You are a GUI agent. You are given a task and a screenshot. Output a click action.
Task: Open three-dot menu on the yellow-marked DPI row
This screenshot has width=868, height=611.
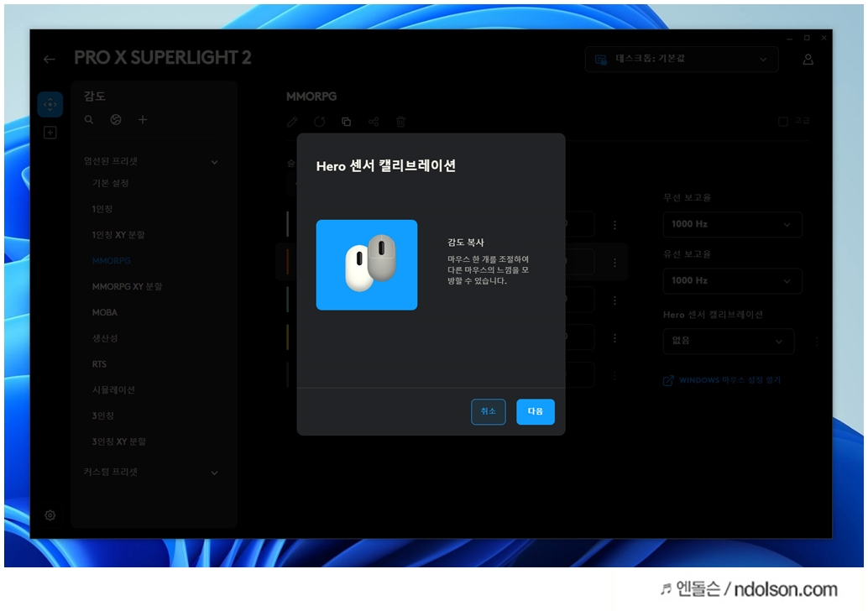[615, 338]
